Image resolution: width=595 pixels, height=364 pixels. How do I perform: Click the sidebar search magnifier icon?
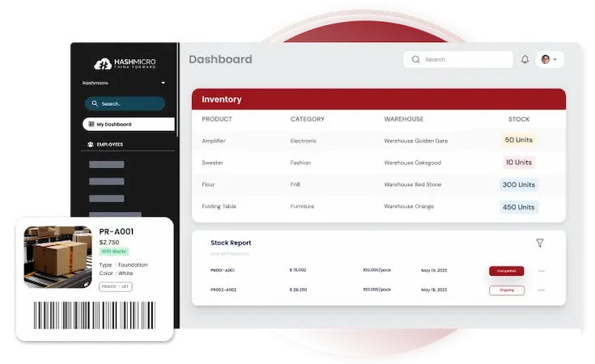(x=95, y=104)
